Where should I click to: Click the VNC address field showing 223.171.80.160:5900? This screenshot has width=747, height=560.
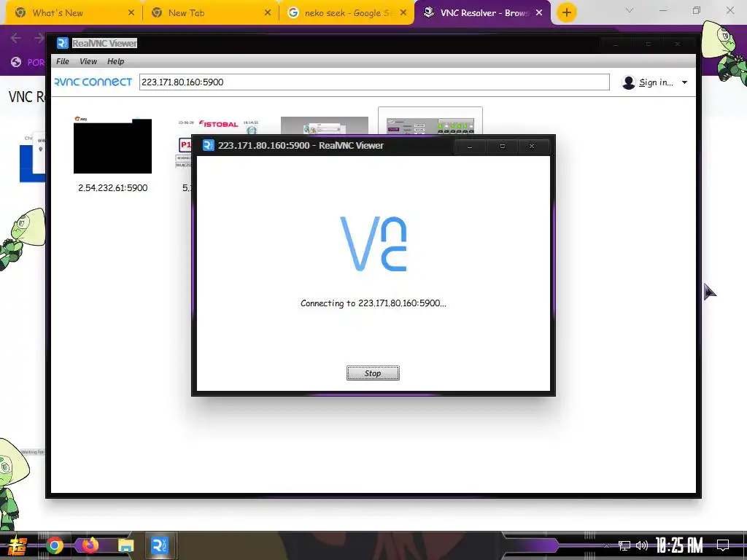[374, 82]
